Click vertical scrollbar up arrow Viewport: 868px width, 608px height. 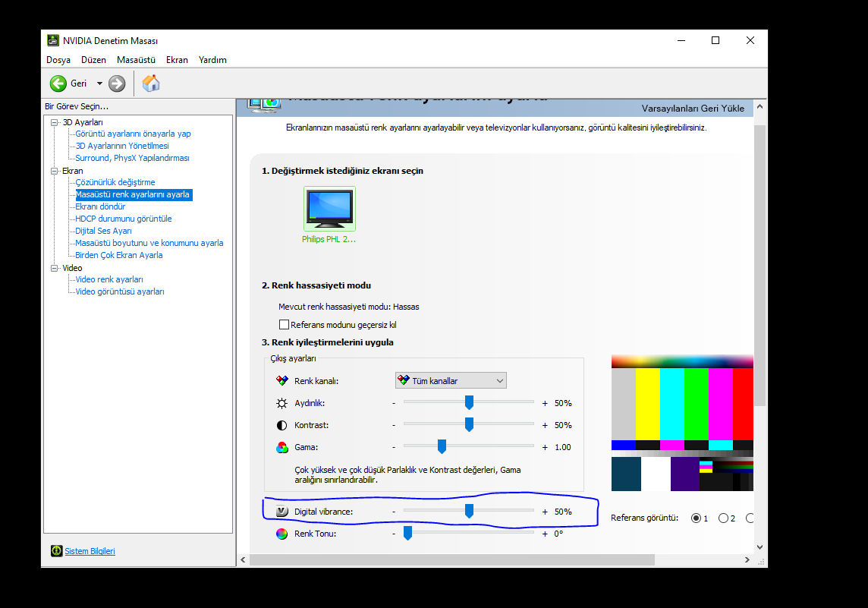click(759, 106)
